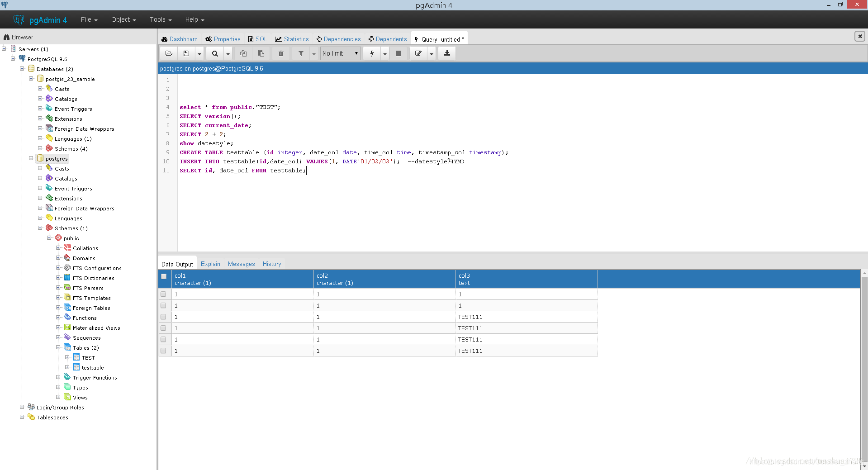
Task: Select the Views node in tree
Action: tap(80, 398)
